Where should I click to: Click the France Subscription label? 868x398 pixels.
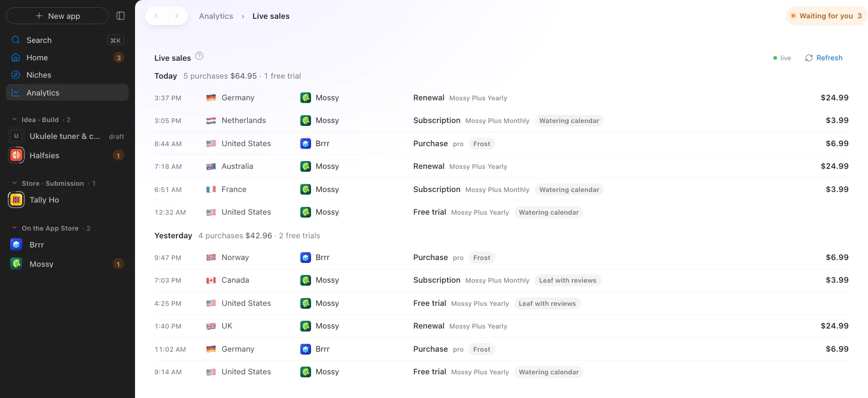(436, 190)
